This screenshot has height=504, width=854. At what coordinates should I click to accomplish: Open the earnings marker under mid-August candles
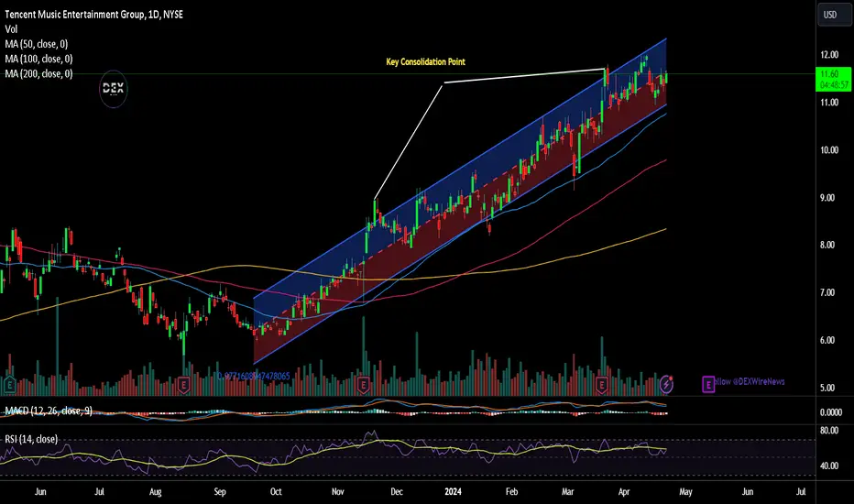(183, 385)
